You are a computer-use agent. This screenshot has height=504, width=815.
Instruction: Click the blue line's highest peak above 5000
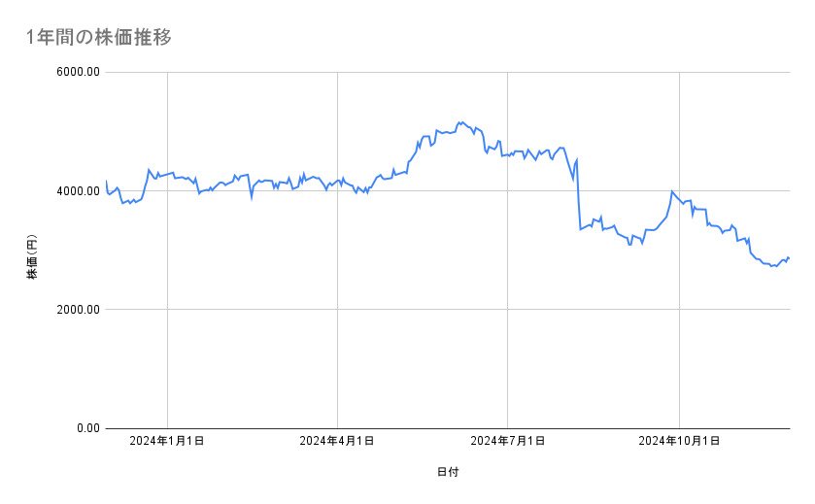coord(459,122)
